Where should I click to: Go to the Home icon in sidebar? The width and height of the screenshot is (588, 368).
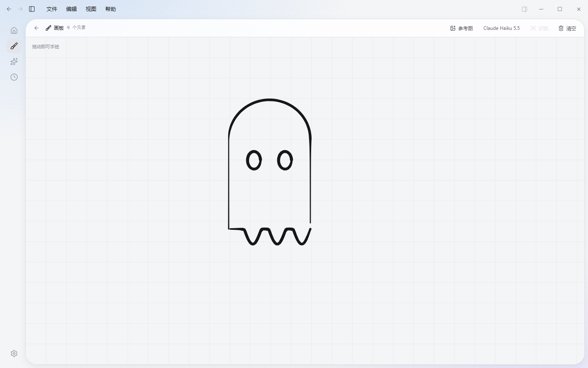14,30
